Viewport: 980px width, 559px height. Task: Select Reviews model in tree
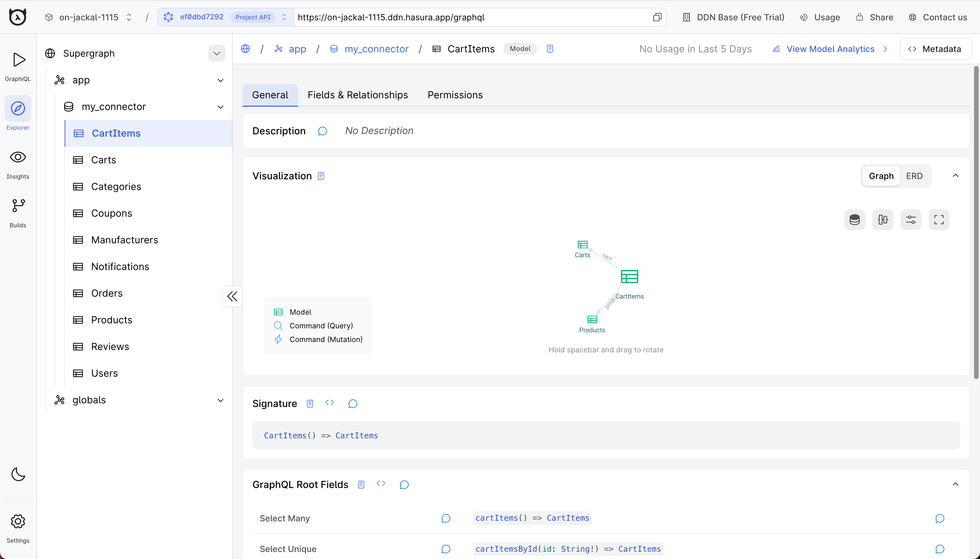[149, 347]
